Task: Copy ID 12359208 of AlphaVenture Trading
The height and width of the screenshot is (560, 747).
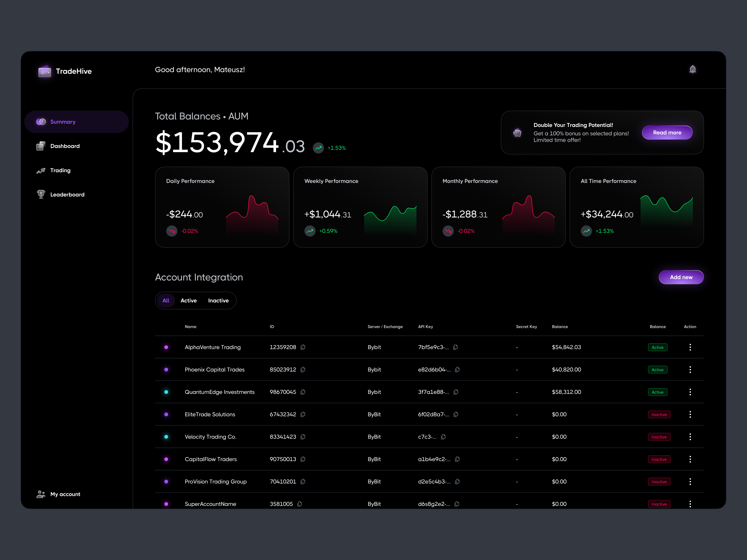Action: (x=303, y=347)
